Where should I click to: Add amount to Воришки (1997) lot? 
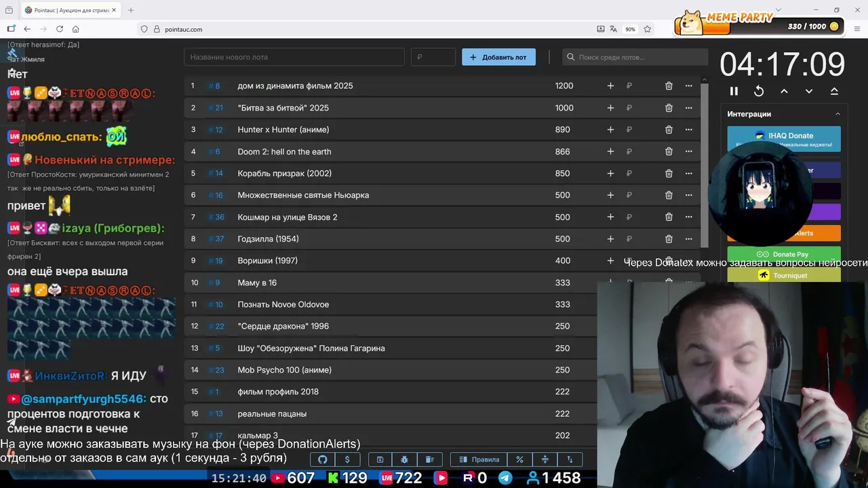tap(610, 260)
